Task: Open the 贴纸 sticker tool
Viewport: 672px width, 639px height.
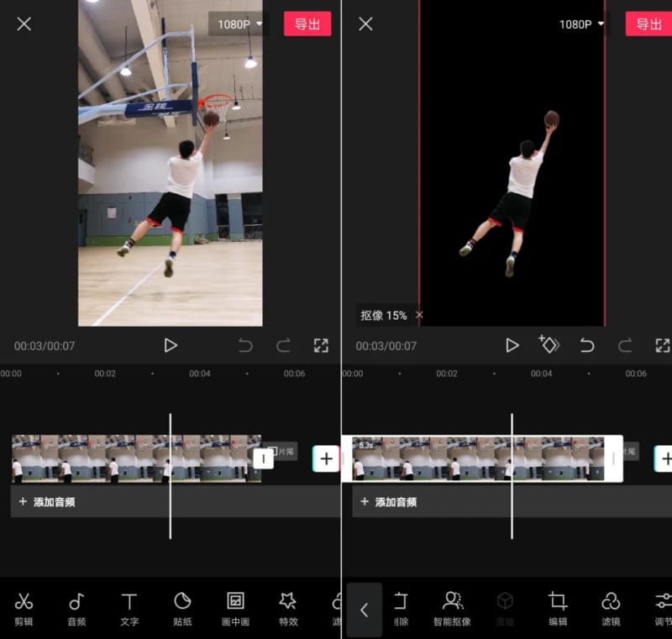Action: click(x=182, y=609)
